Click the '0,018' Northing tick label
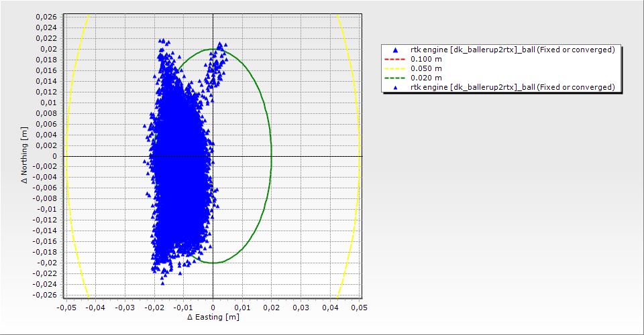 46,60
